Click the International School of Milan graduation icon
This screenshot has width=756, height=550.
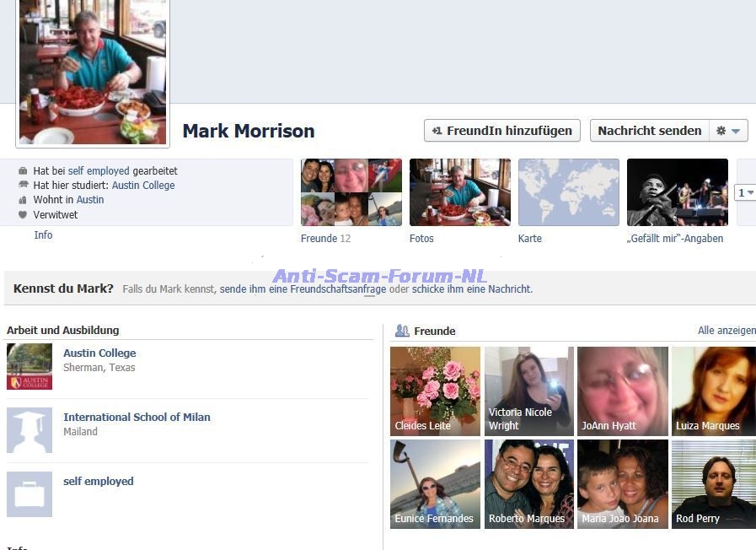click(x=29, y=430)
